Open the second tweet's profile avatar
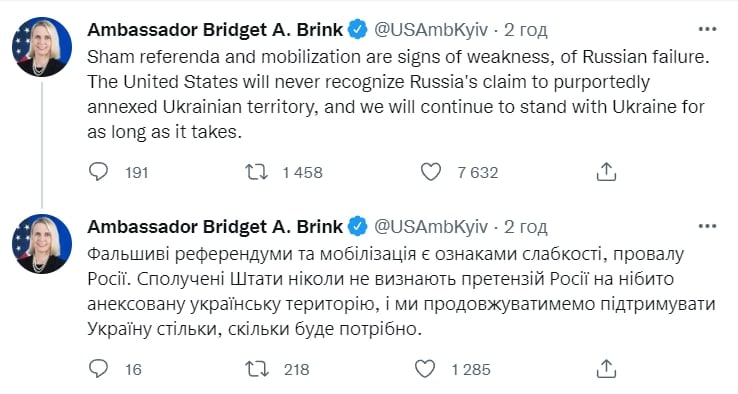738x394 pixels. click(42, 244)
